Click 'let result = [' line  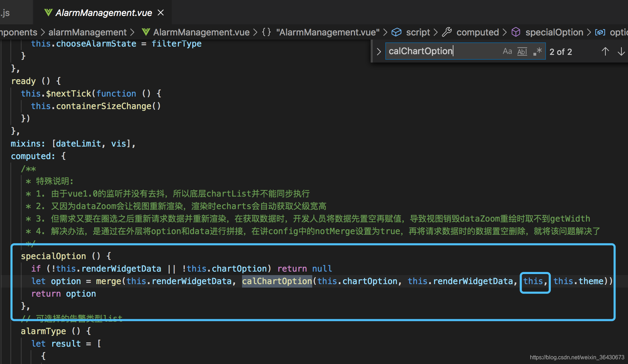66,344
